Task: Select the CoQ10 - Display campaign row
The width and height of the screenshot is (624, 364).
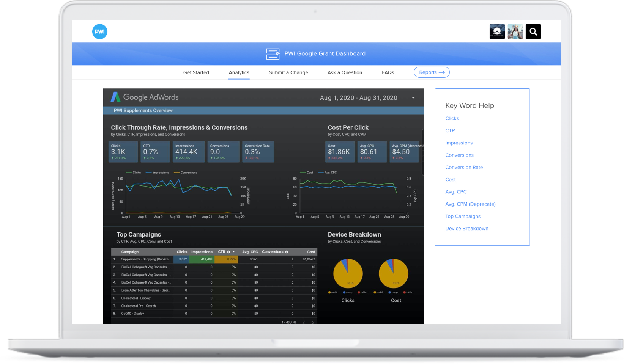Action: (x=214, y=314)
